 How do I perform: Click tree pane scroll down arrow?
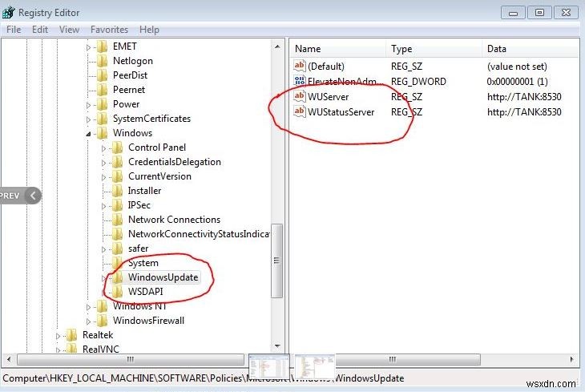(277, 346)
